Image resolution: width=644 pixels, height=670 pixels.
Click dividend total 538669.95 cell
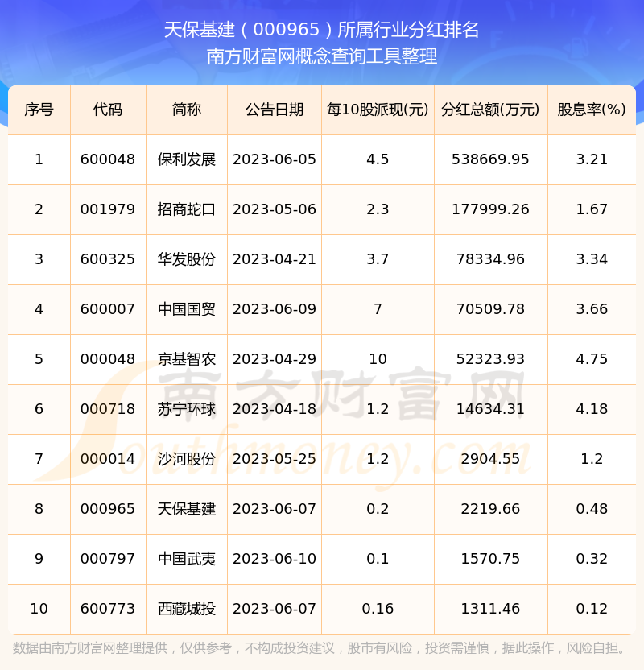(x=490, y=159)
